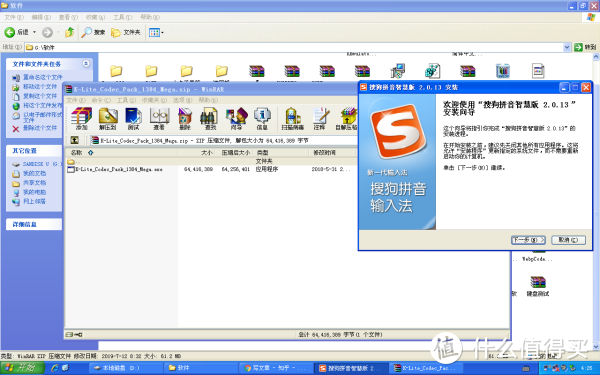Click WinRAR Virus Scan (扫描病毒) icon

point(292,119)
